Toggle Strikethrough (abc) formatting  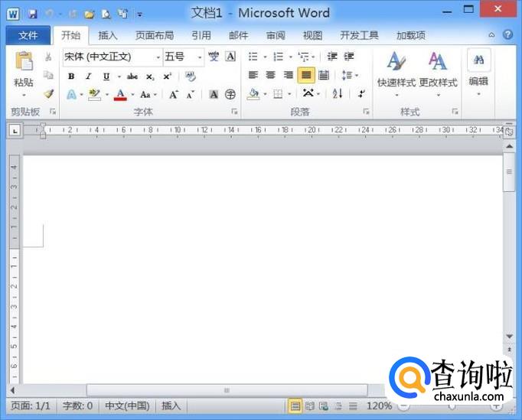point(132,77)
